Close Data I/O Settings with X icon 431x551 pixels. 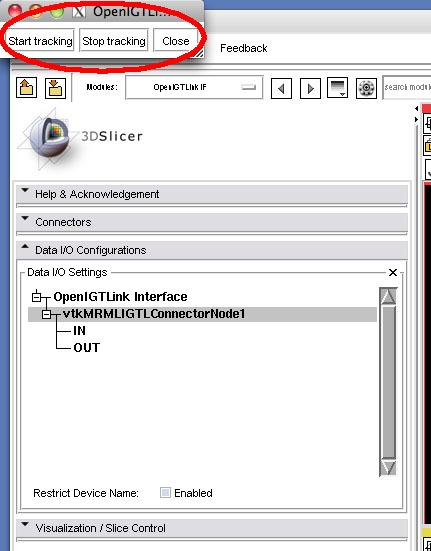pos(393,272)
